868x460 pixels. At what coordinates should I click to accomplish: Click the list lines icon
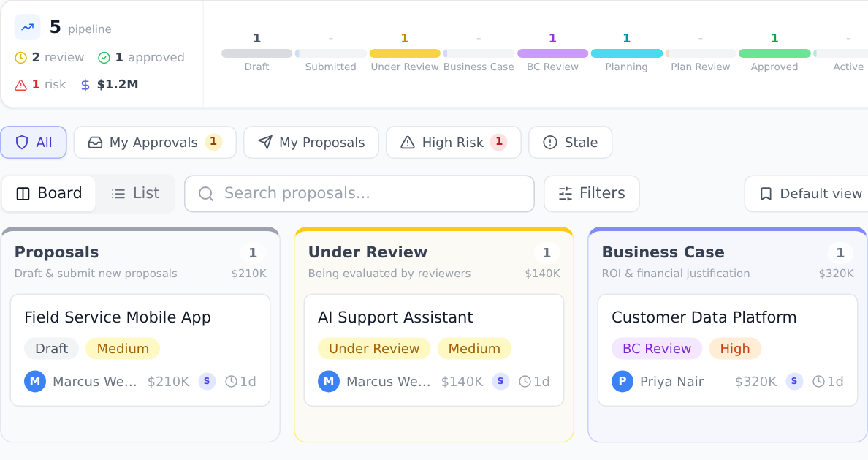click(x=118, y=193)
